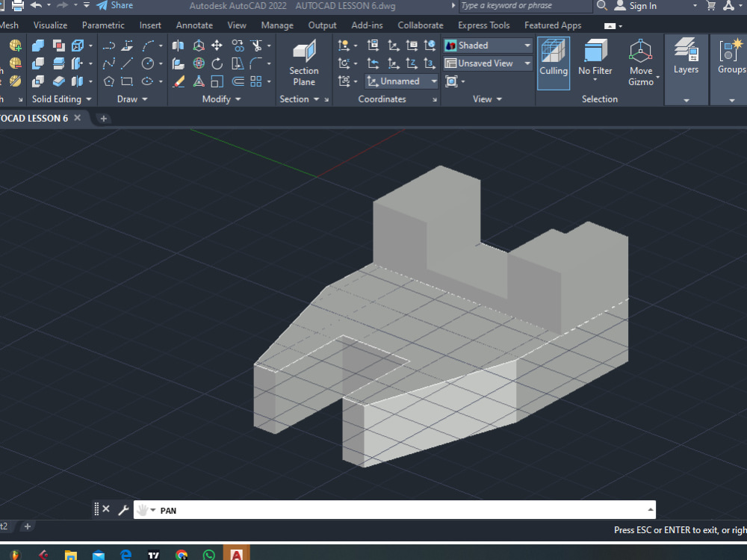747x560 pixels.
Task: Select the Rectangle draw tool
Action: 127,81
